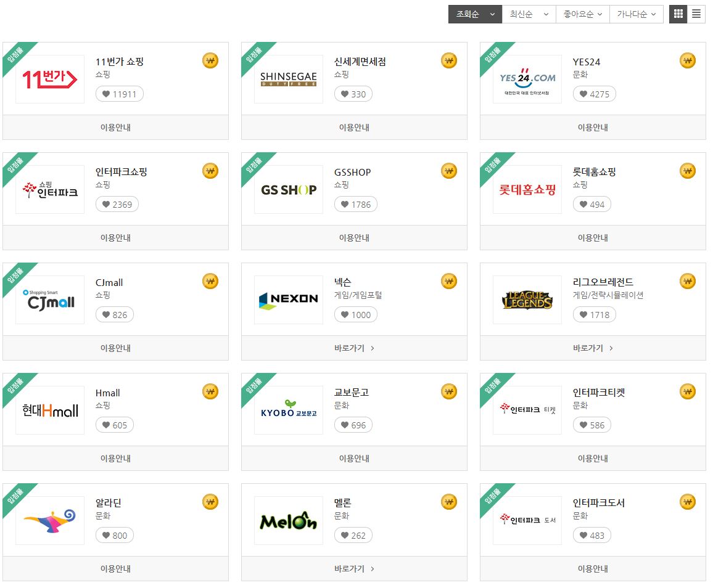Viewport: 713px width, 588px height.
Task: Toggle the heart for 알라딘
Action: [115, 535]
